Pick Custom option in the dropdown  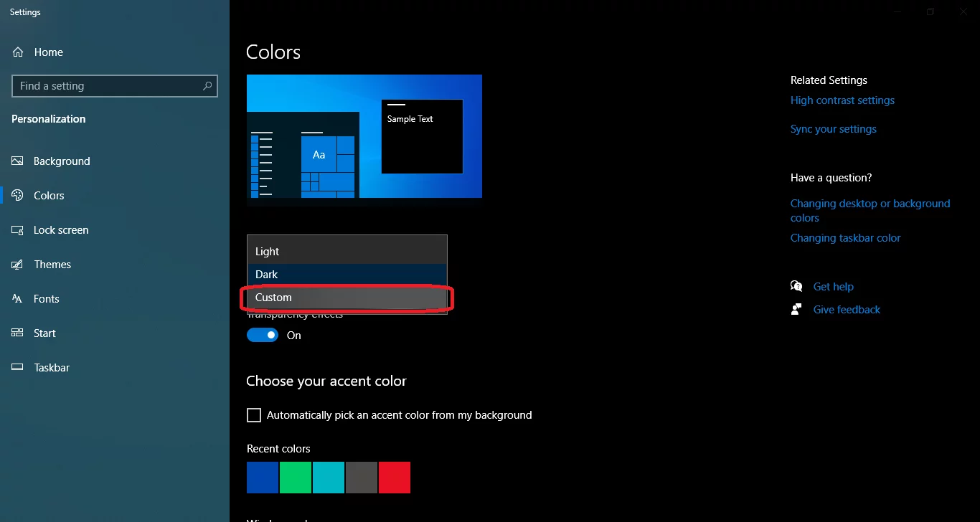[347, 298]
